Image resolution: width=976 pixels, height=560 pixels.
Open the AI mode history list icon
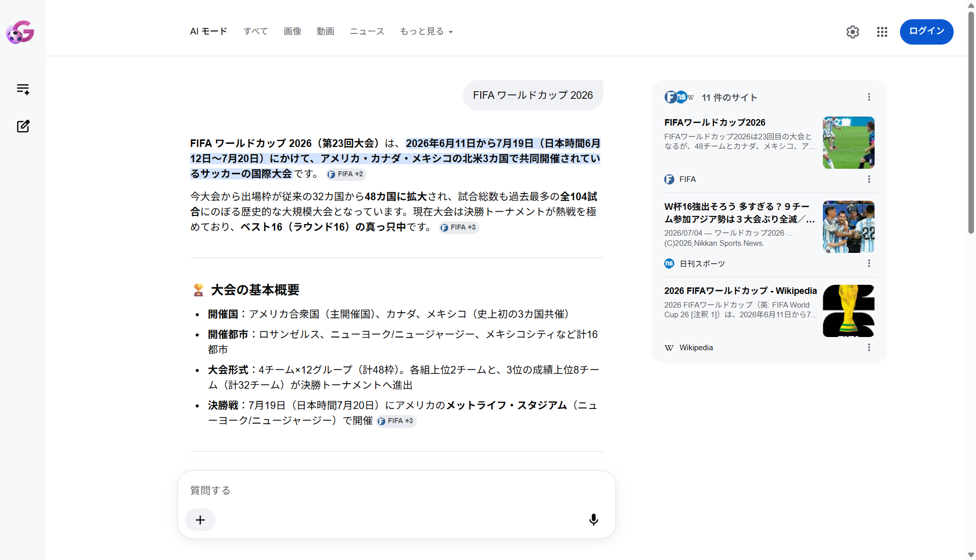pos(23,89)
